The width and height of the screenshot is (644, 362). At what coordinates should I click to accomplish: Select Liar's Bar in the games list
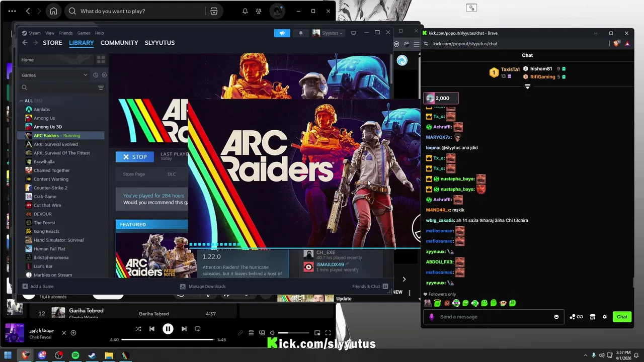tap(43, 266)
